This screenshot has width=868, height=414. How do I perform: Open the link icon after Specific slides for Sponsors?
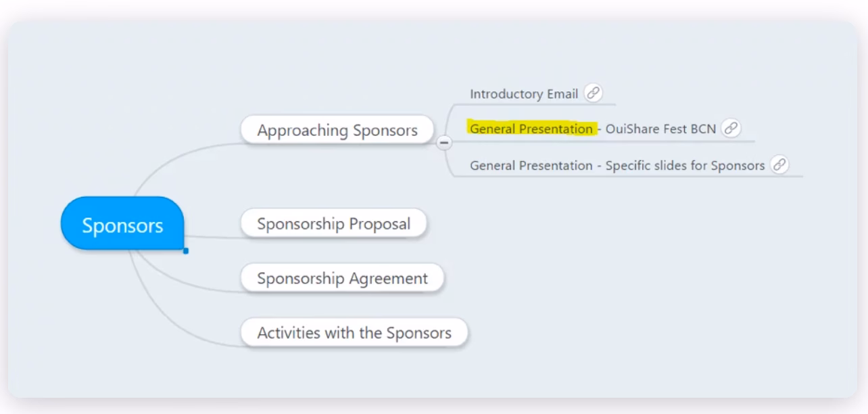click(x=779, y=164)
